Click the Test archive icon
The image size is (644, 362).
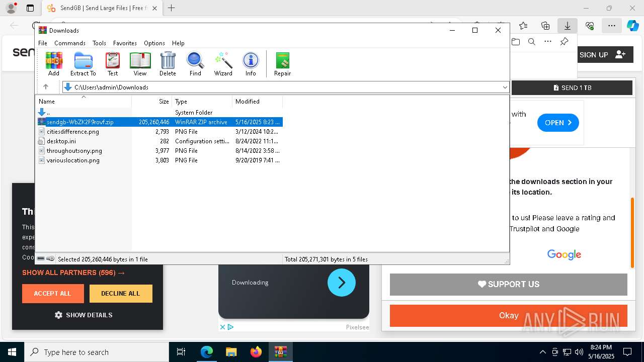tap(113, 64)
